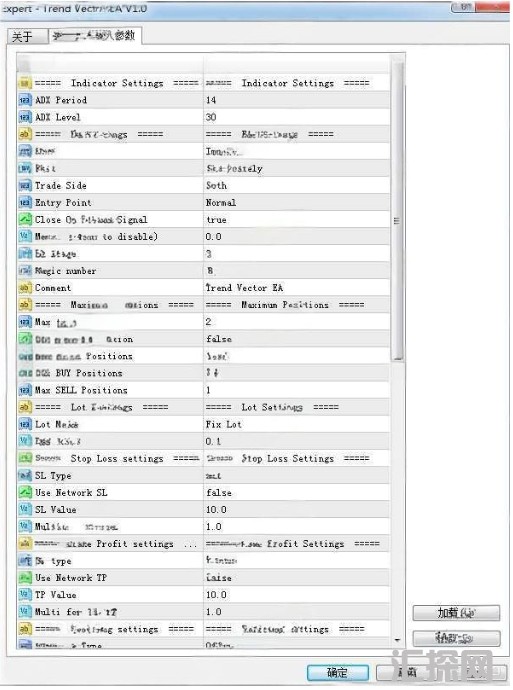Edit the Magic number value field

point(297,271)
